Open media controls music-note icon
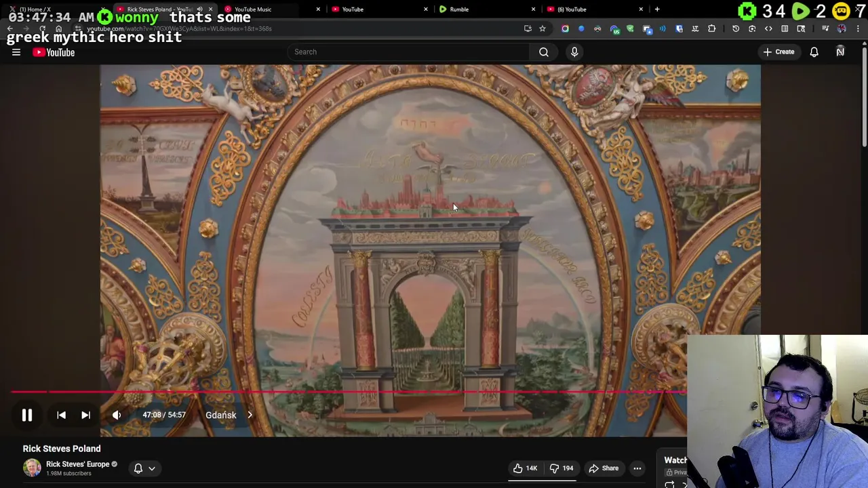The image size is (868, 488). [826, 28]
